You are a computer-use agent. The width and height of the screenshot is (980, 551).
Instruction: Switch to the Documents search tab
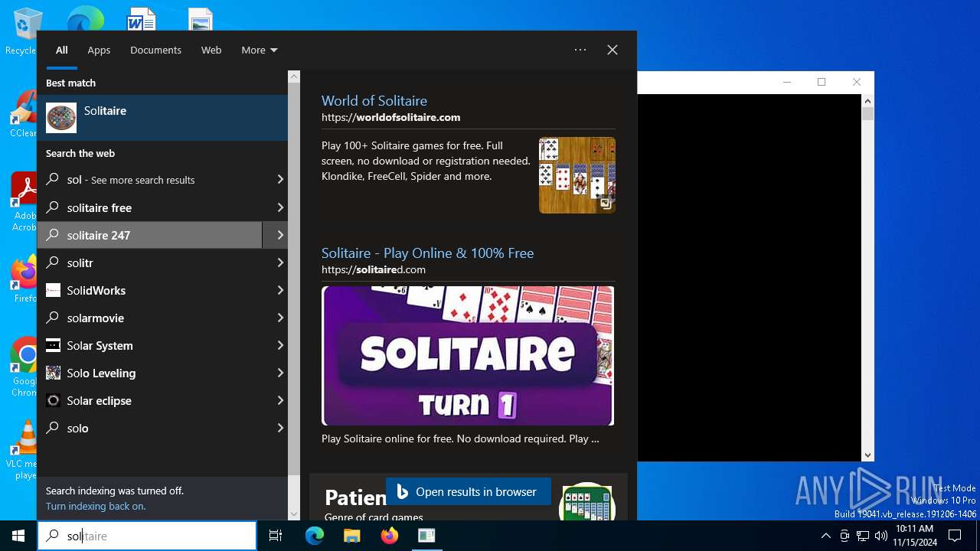tap(155, 50)
